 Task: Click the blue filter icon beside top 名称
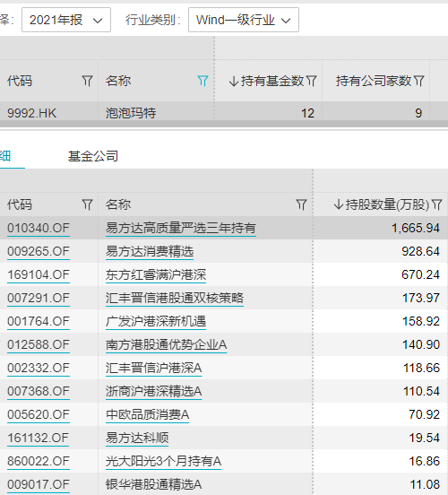(202, 81)
